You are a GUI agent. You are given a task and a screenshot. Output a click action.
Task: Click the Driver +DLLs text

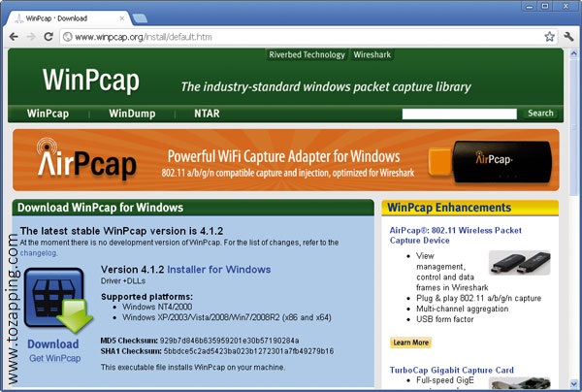(123, 281)
